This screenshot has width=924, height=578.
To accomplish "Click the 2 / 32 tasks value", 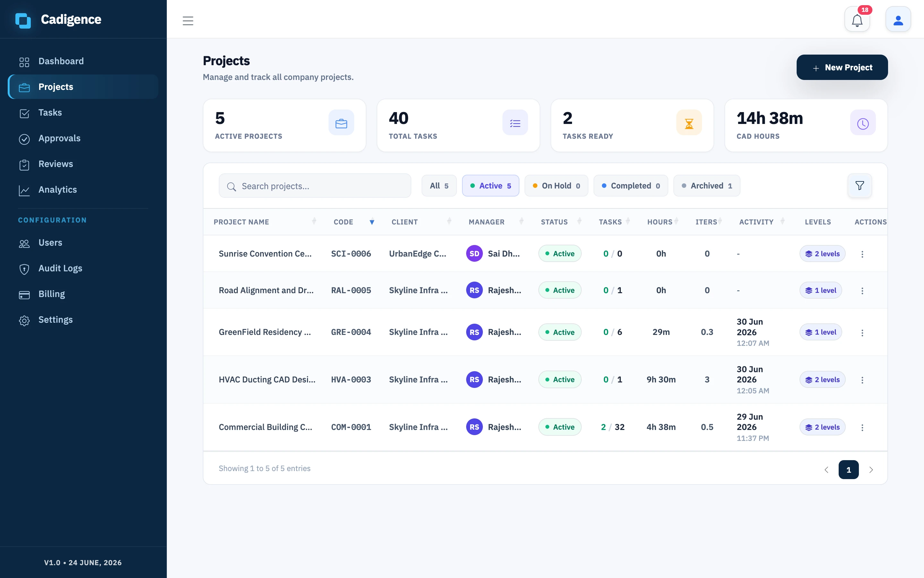I will (612, 427).
